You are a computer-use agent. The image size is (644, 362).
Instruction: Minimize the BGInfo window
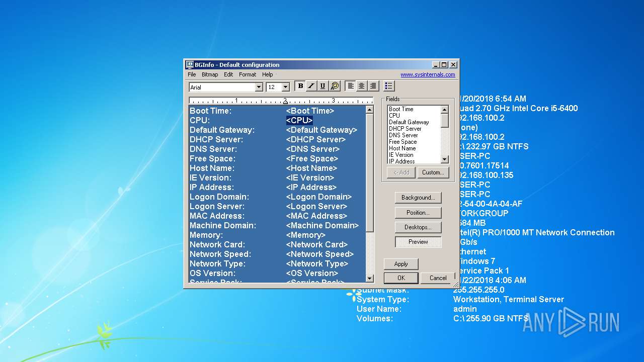436,64
